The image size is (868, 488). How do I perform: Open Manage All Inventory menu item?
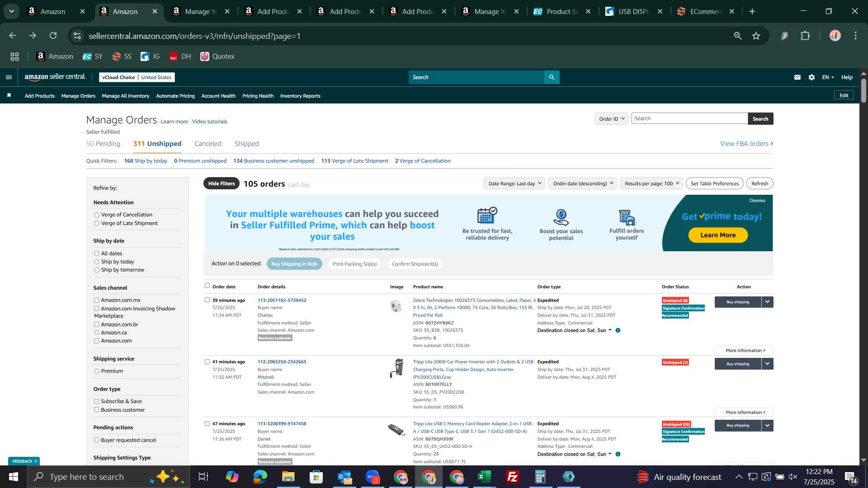tap(126, 96)
